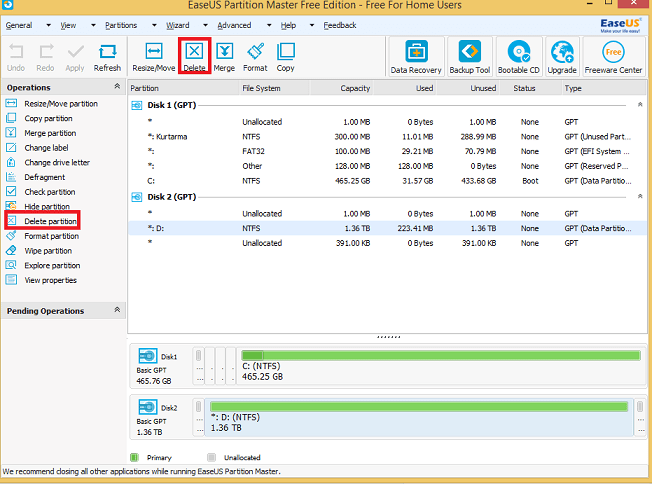Select Copy partition in Operations panel
The width and height of the screenshot is (652, 484).
click(x=40, y=119)
